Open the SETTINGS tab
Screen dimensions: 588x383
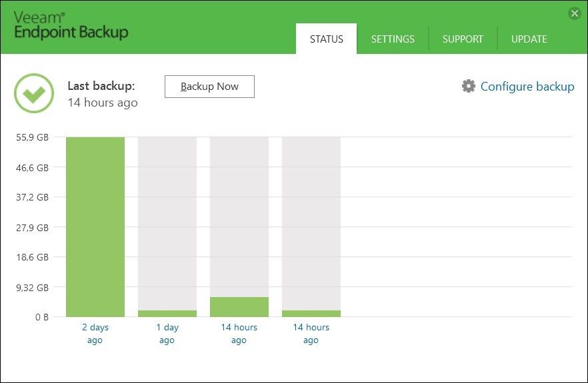[393, 39]
